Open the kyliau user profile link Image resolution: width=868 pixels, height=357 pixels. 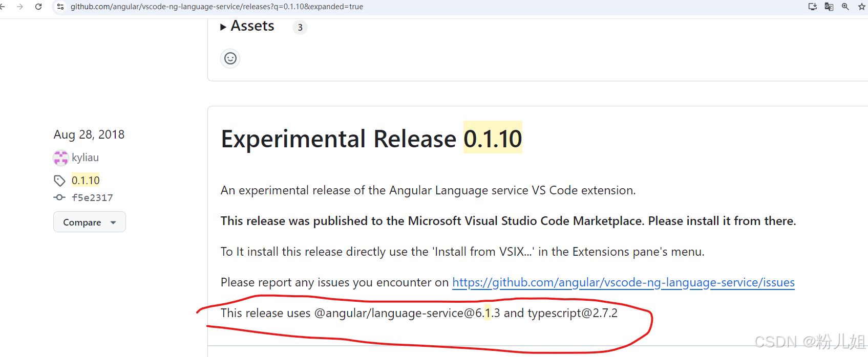85,158
